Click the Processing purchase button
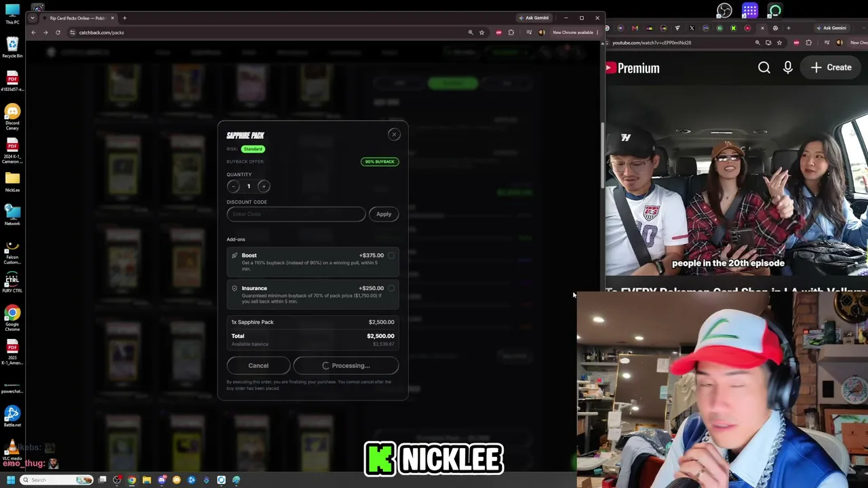This screenshot has width=868, height=488. tap(347, 365)
